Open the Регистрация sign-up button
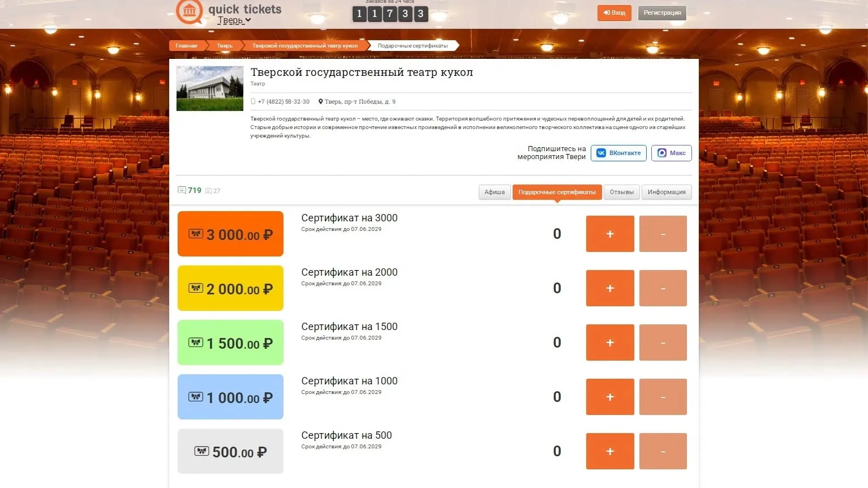 [x=662, y=12]
